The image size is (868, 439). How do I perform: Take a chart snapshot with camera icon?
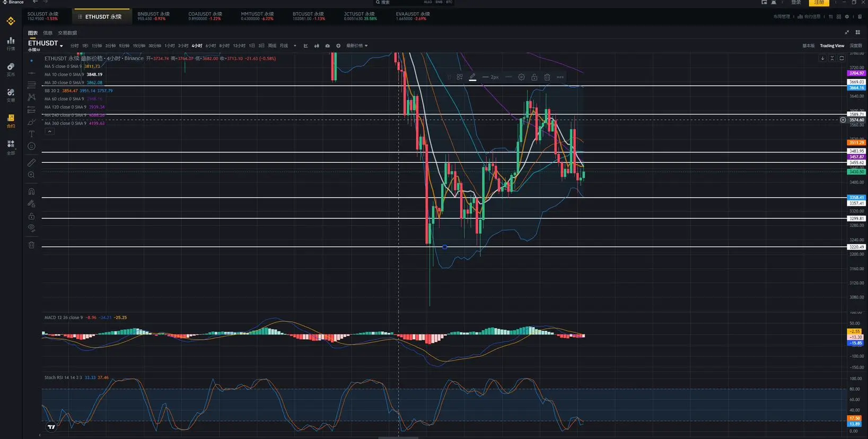tap(327, 46)
